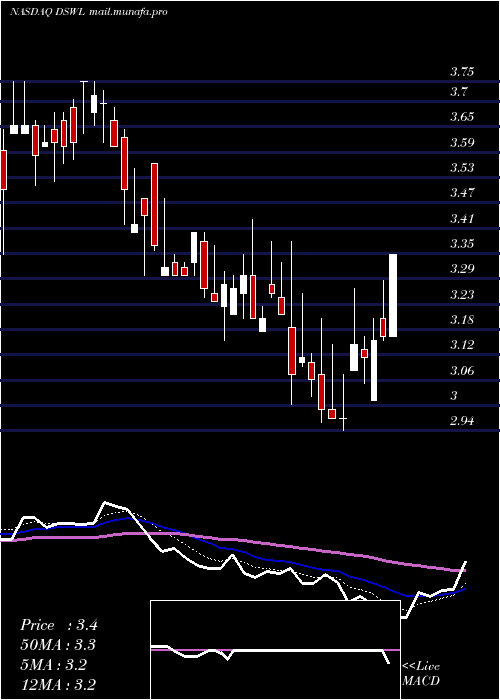The width and height of the screenshot is (500, 700).
Task: Click the 3.47 price axis label
Action: 462,193
